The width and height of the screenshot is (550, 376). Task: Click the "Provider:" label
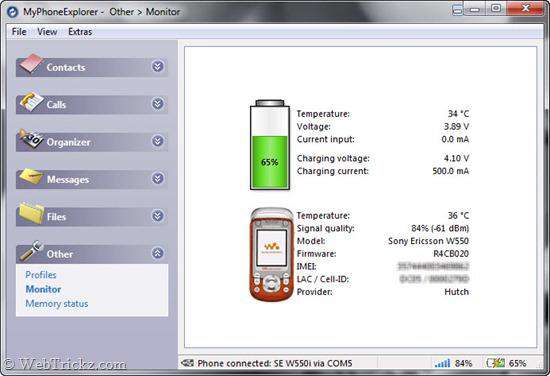pos(315,292)
